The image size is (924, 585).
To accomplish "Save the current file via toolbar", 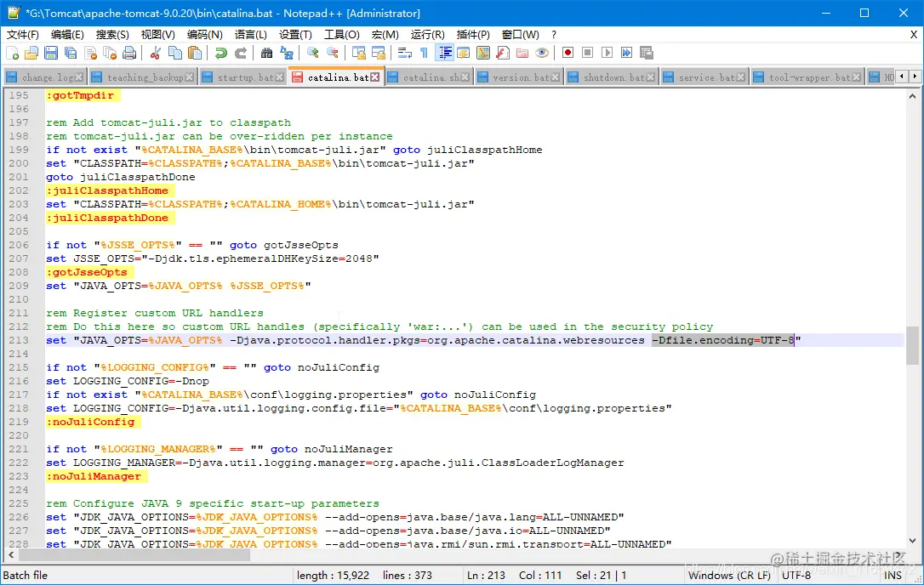I will tap(51, 53).
